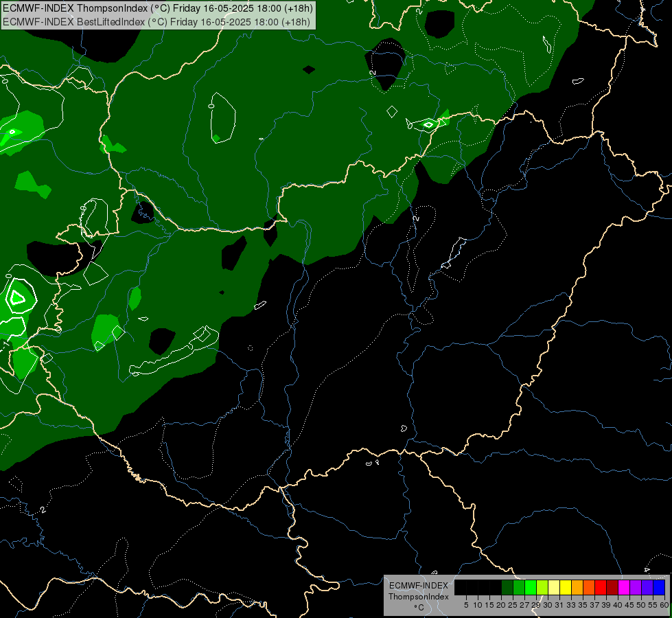Screen dimensions: 672x618
Task: Click the dark red 39-40 legend swatch
Action: [612, 587]
